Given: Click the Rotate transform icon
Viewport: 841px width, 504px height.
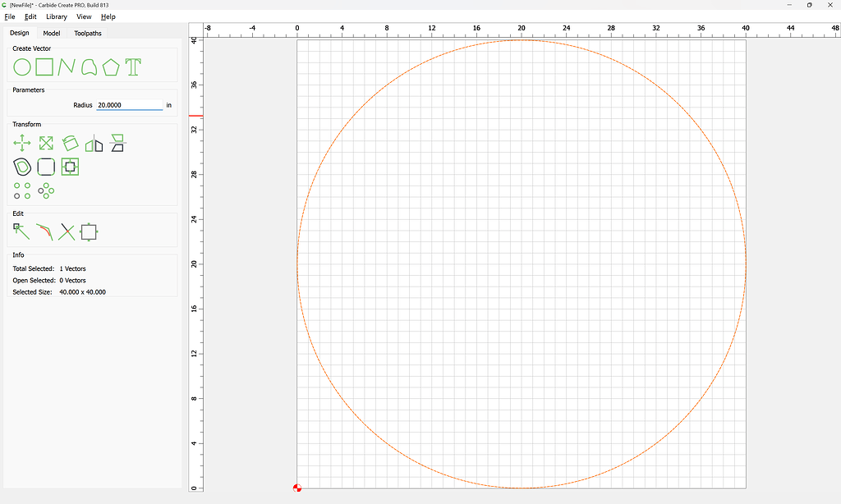Looking at the screenshot, I should coord(71,143).
